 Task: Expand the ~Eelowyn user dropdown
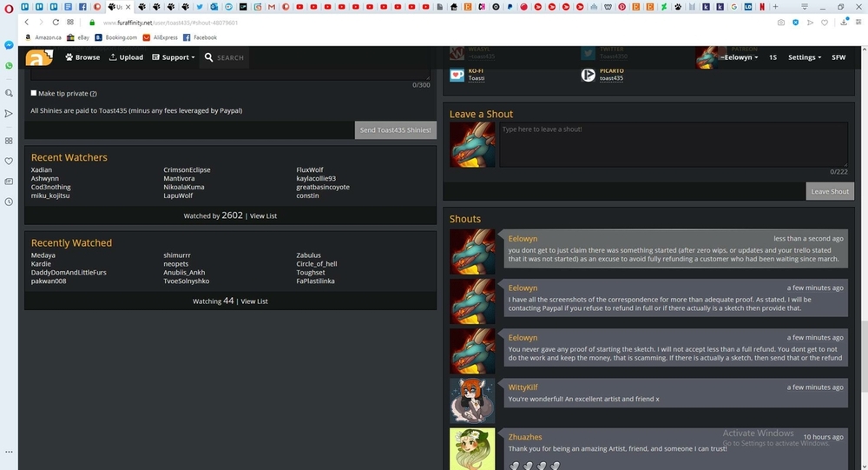coord(739,57)
